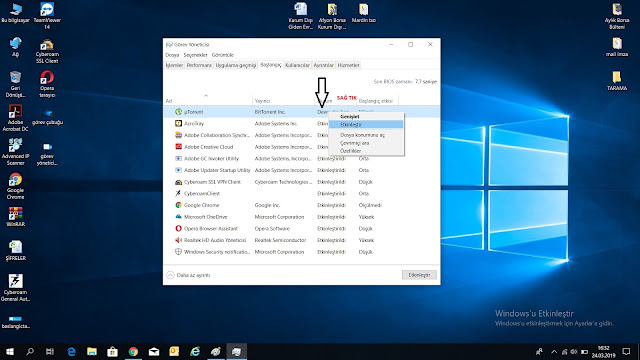Click the Adobe Creative Cloud row icon

pos(178,147)
